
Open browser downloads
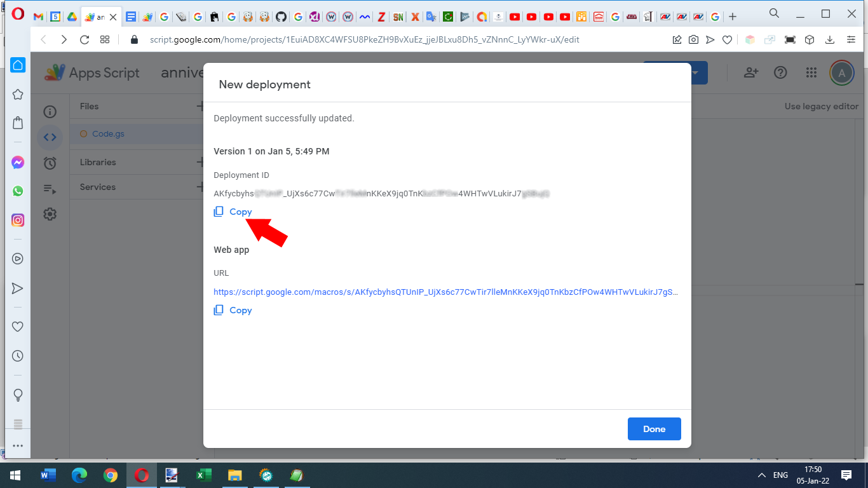point(830,39)
